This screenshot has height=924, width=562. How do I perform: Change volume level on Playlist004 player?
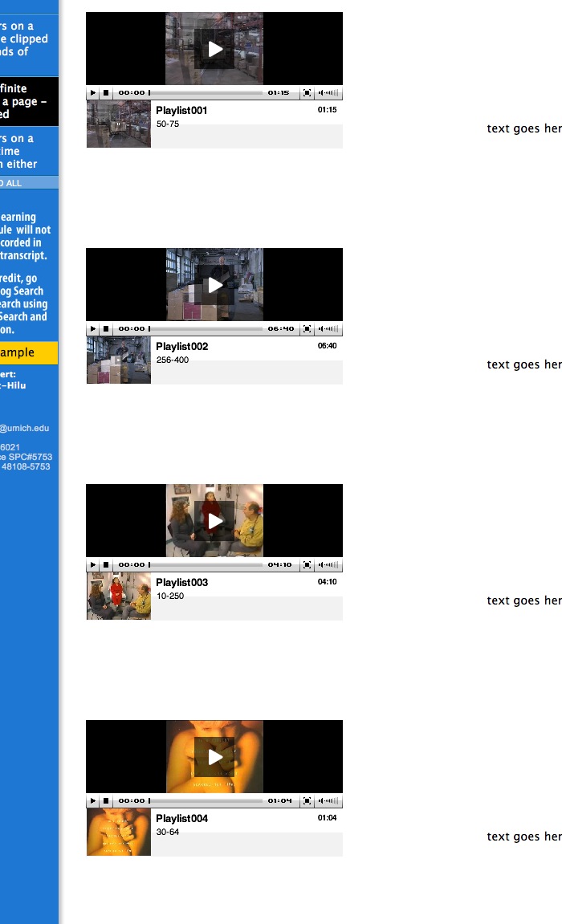(329, 801)
